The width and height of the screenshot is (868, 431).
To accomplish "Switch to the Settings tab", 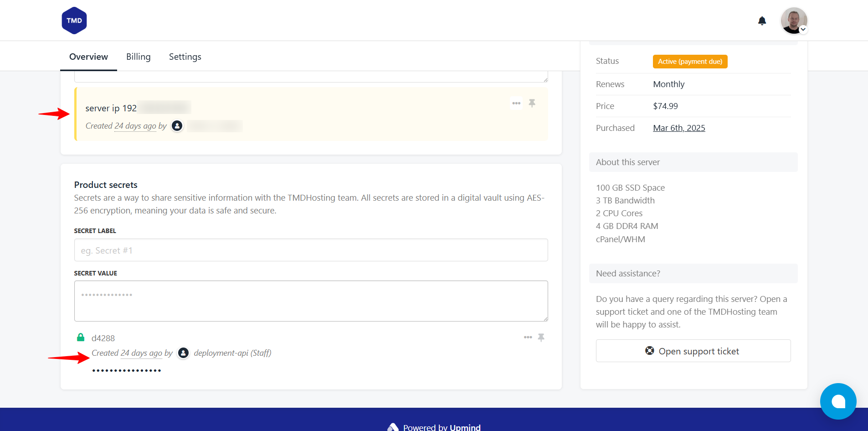I will click(x=185, y=57).
